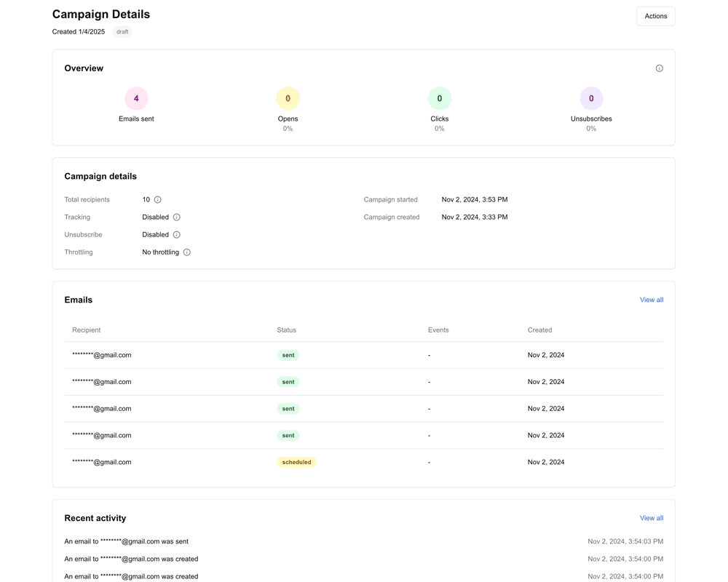Click the Created column header
This screenshot has width=728, height=582.
point(539,330)
